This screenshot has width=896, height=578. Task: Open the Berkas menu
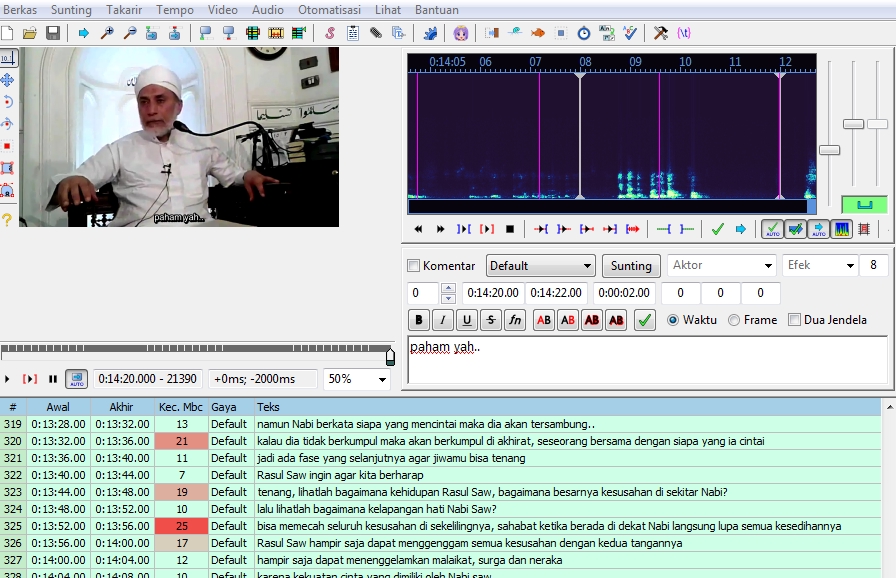pos(20,10)
